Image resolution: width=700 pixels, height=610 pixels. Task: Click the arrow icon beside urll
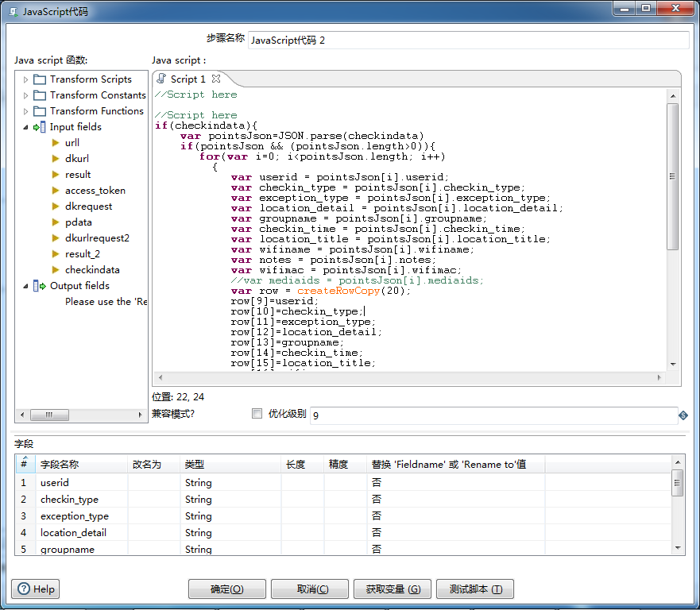[56, 143]
